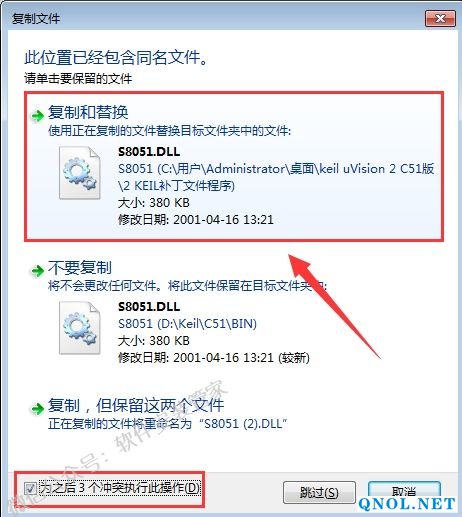
Task: Click the modified date marked (较新)
Action: pos(214,358)
